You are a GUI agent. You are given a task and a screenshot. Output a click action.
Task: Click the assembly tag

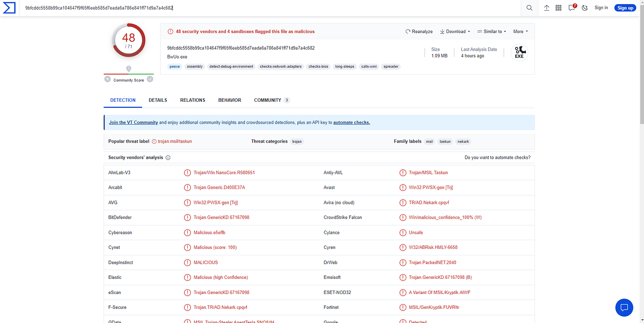coord(195,67)
